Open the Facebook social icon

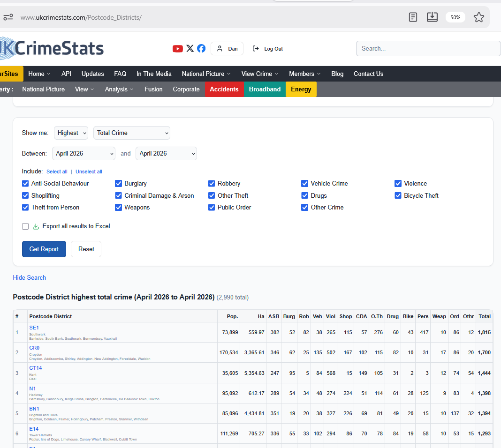coord(201,48)
